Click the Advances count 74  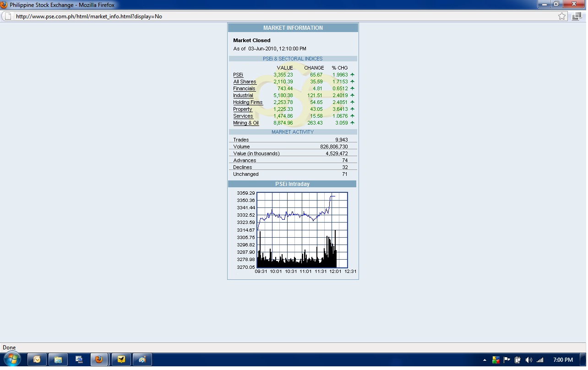(345, 161)
